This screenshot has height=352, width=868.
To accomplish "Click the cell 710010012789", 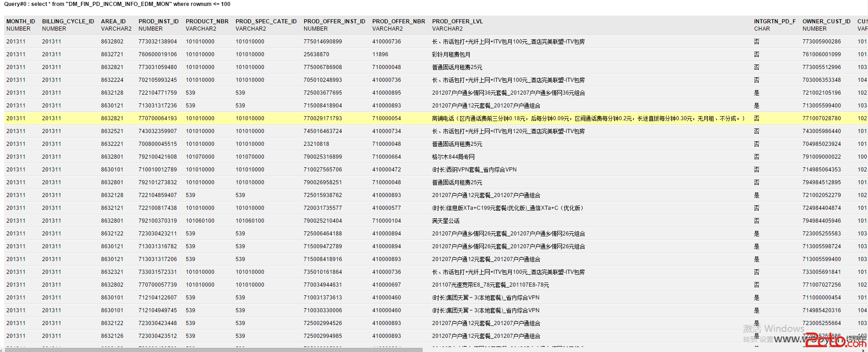I will coord(158,170).
